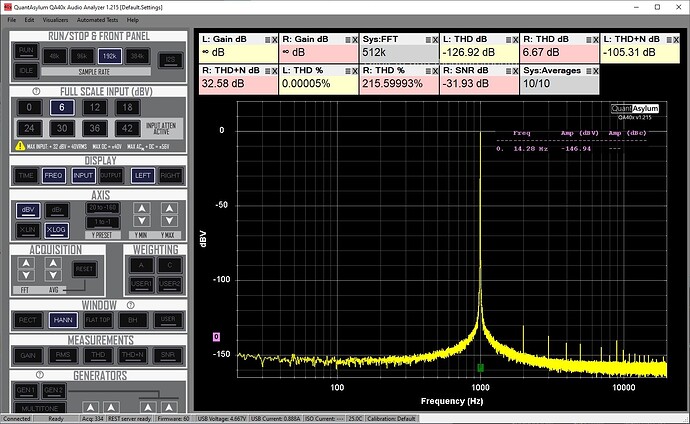Close the R: THD+N dB tile
The width and height of the screenshot is (690, 424).
coord(275,71)
